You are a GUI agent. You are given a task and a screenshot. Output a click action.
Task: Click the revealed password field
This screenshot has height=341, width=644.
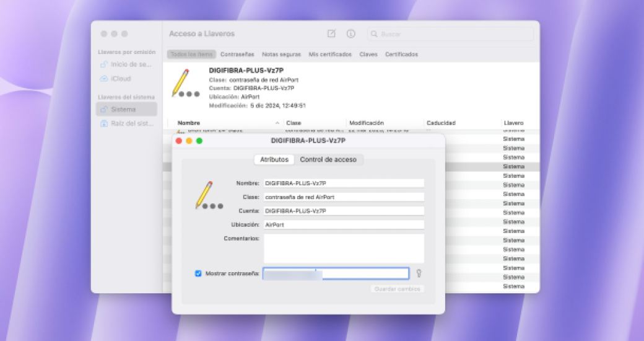click(336, 273)
